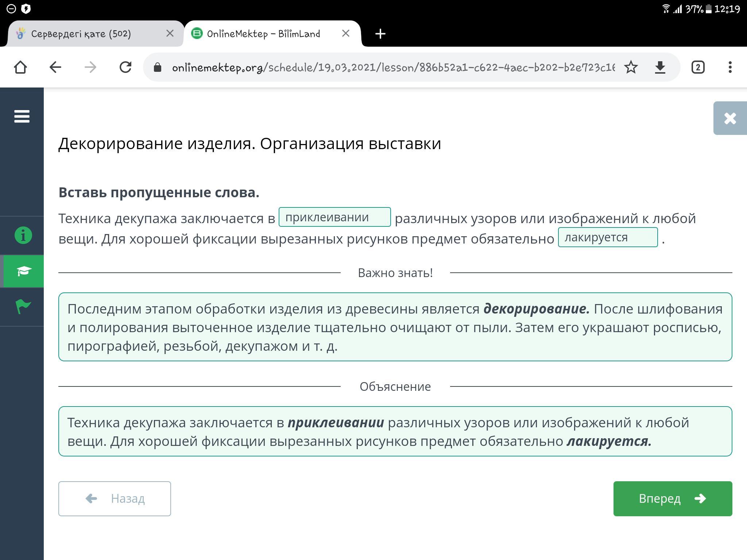Select the OnlineMektep – BilimLand tab
747x560 pixels.
click(263, 34)
